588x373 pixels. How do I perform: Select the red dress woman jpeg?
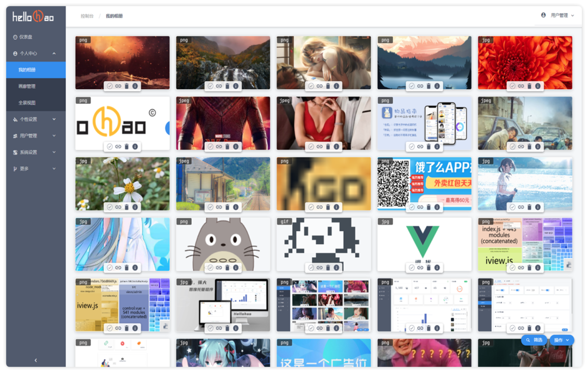point(311,146)
